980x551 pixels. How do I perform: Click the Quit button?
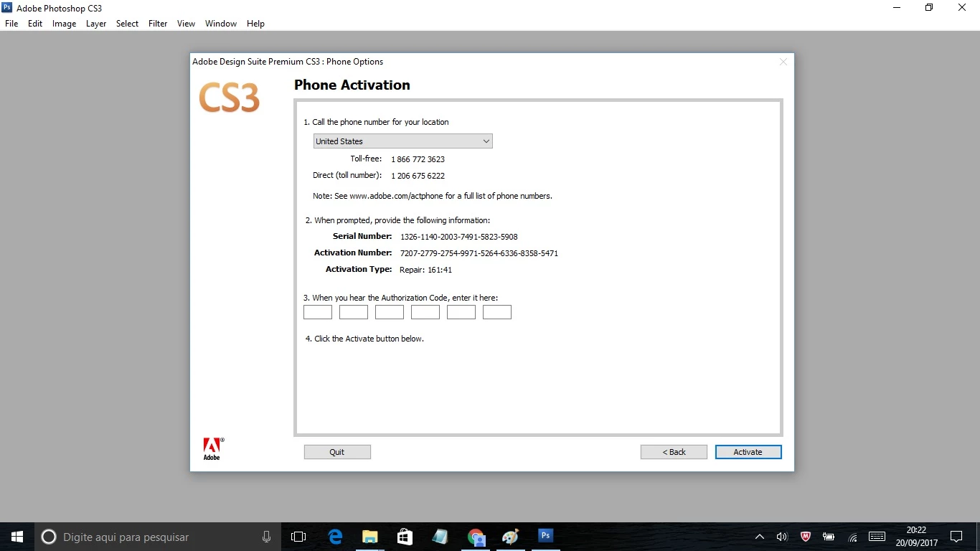pyautogui.click(x=337, y=452)
